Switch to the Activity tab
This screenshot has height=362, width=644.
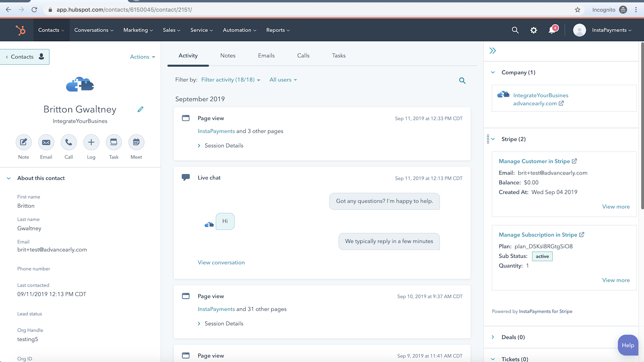[188, 56]
